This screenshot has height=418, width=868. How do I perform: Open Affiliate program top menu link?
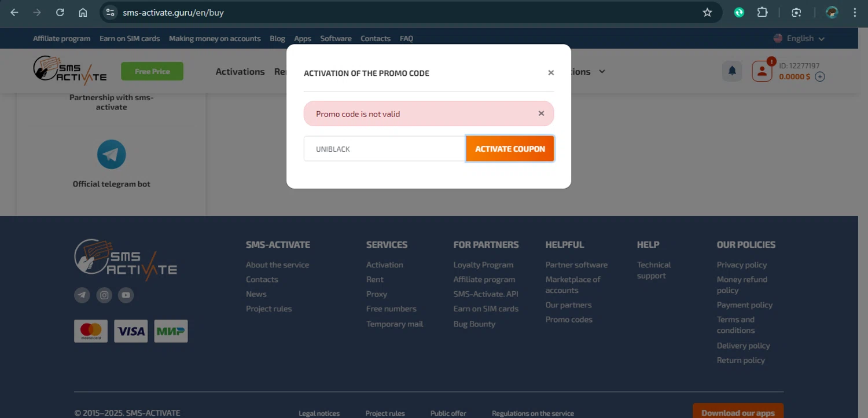coord(61,38)
